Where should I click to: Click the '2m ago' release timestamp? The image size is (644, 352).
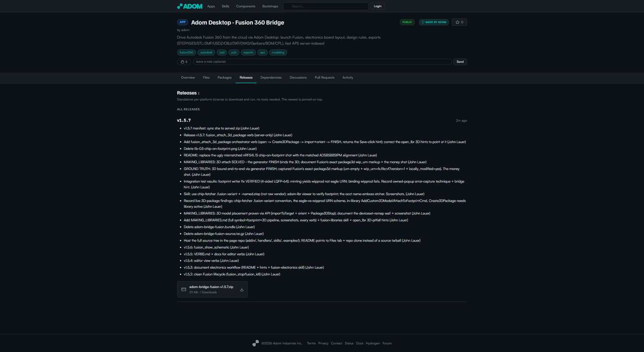[461, 121]
